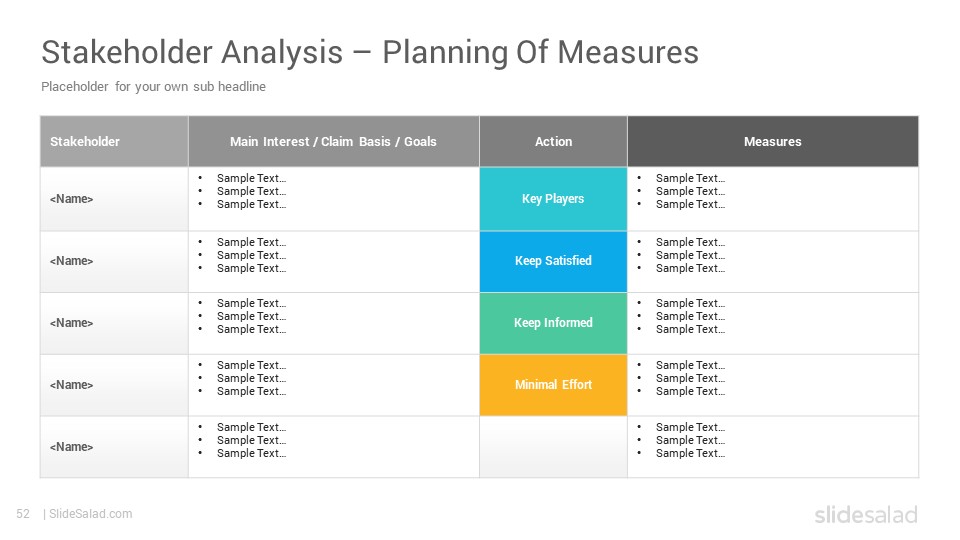Select the first <Name> stakeholder cell
The height and width of the screenshot is (540, 960).
click(114, 199)
